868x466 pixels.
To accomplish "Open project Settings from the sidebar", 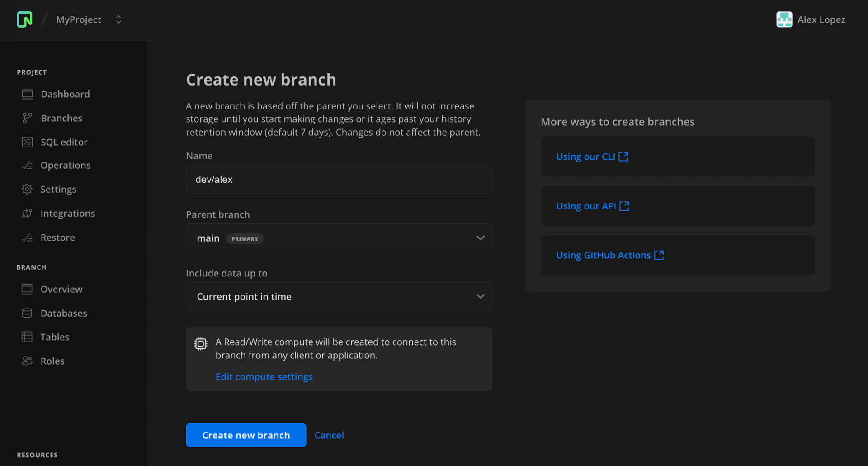I will coord(58,189).
